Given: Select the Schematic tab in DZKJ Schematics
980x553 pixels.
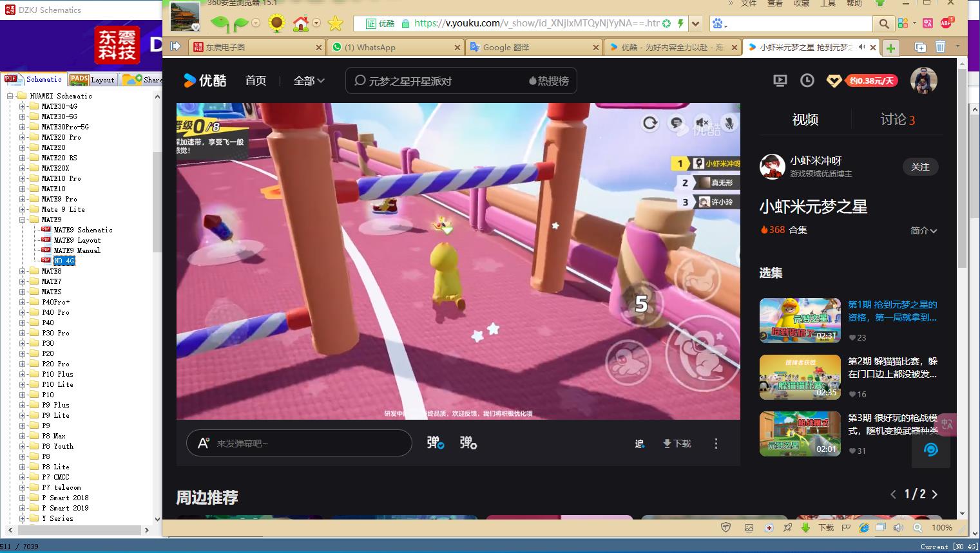Looking at the screenshot, I should coord(34,79).
